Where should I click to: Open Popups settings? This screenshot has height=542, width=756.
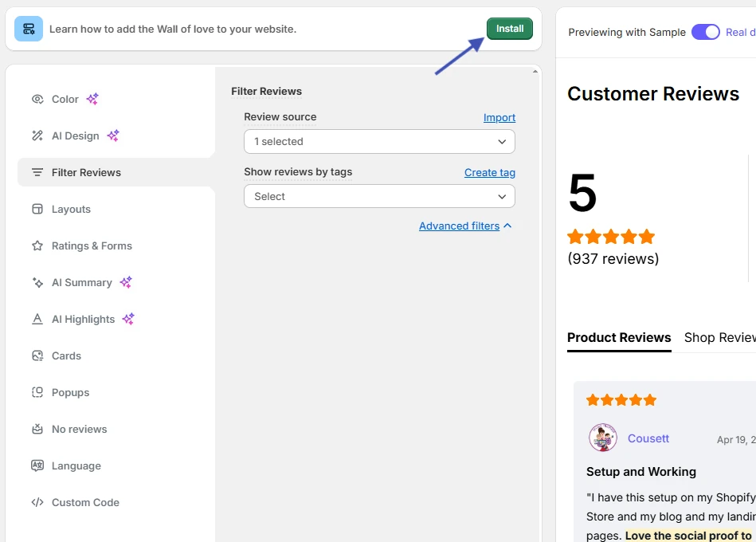tap(70, 392)
